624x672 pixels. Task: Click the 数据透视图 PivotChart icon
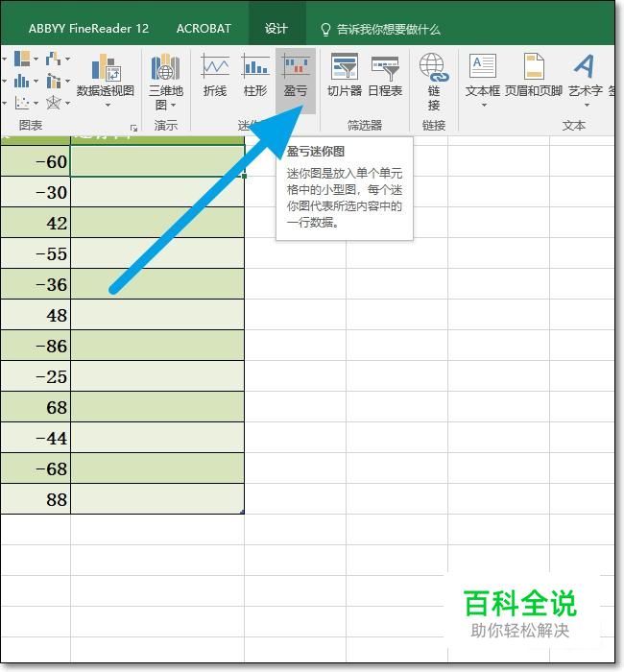[x=105, y=68]
